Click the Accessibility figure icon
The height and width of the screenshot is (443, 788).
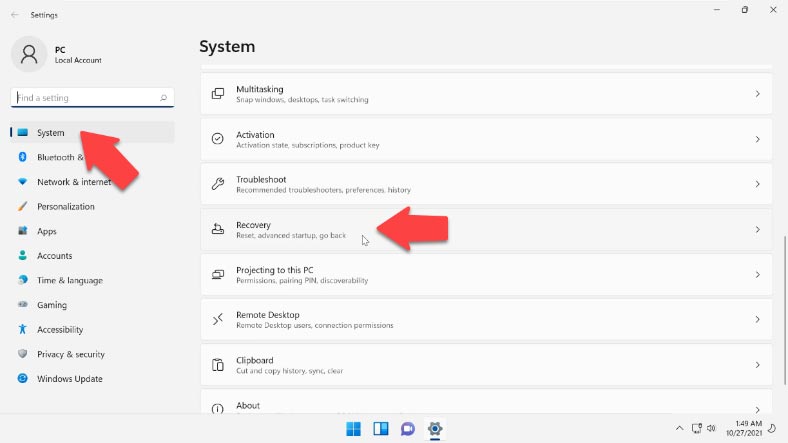pos(23,329)
